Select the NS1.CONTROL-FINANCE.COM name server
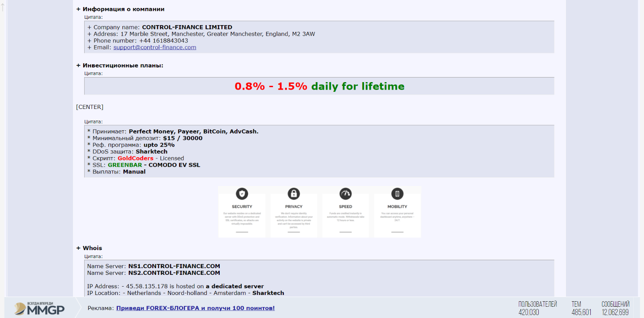The image size is (644, 318). (174, 266)
